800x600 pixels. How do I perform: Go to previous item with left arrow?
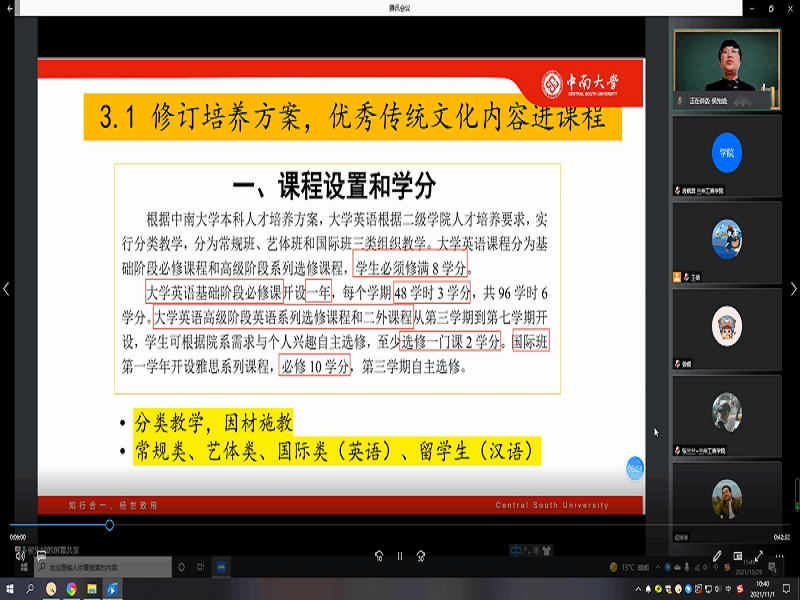click(x=6, y=289)
